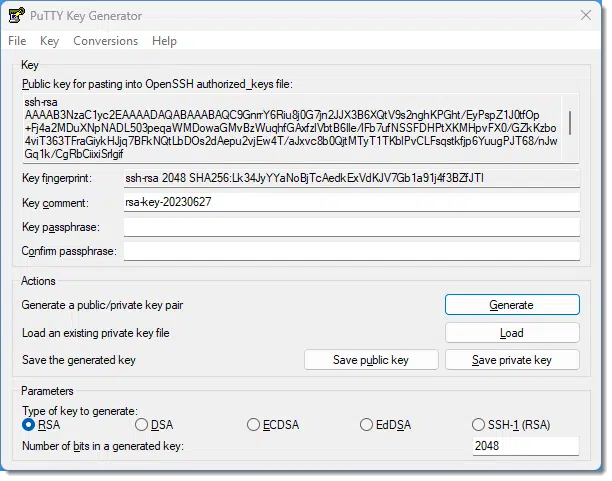Screen dimensions: 612x481
Task: Click the Key comment field
Action: pyautogui.click(x=352, y=202)
